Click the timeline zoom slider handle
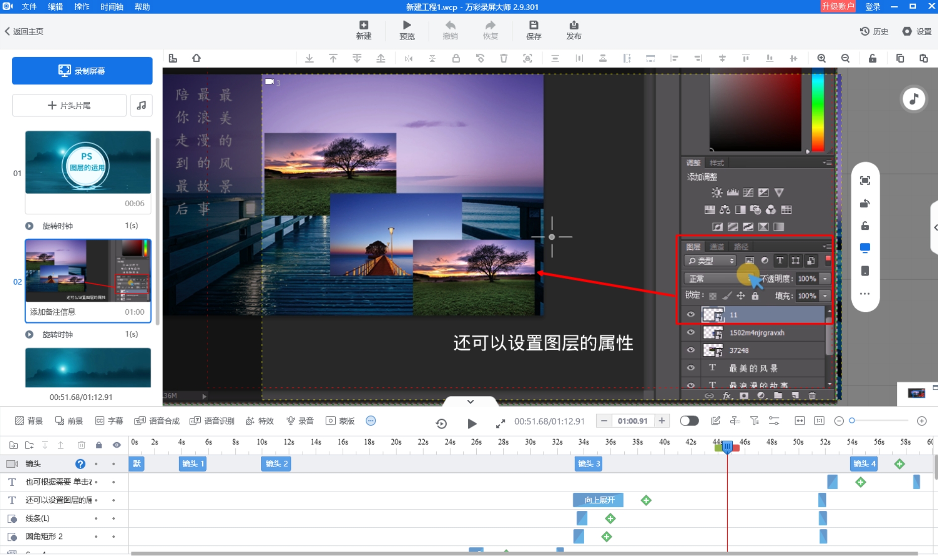Image resolution: width=938 pixels, height=560 pixels. pyautogui.click(x=852, y=421)
